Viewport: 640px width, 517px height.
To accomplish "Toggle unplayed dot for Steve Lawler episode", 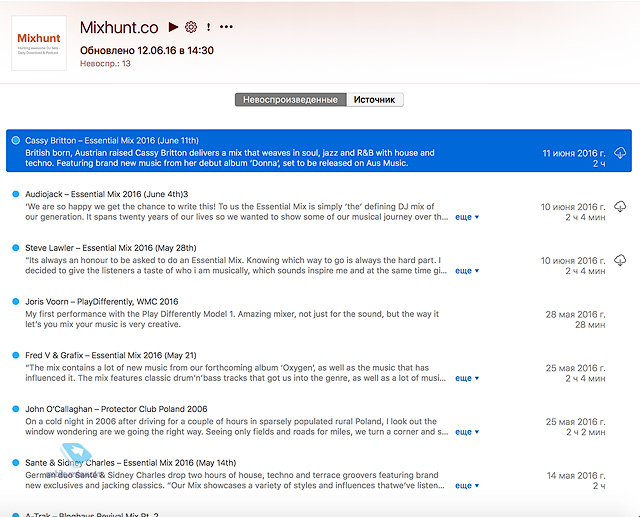I will (16, 248).
